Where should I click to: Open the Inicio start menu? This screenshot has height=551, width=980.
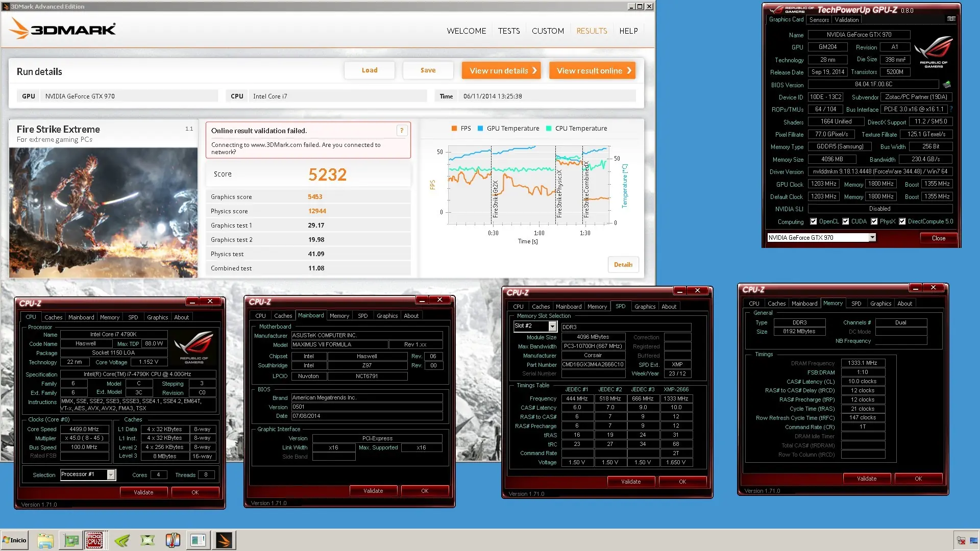15,540
